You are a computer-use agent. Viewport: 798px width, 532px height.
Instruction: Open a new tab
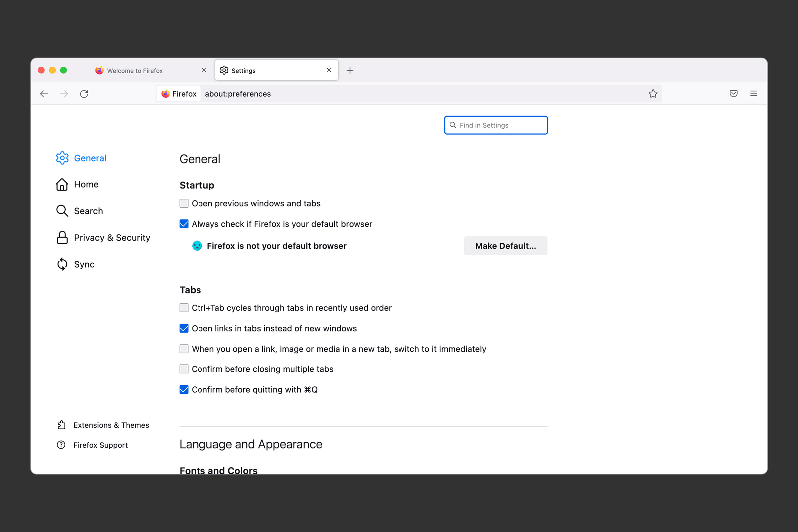click(350, 71)
